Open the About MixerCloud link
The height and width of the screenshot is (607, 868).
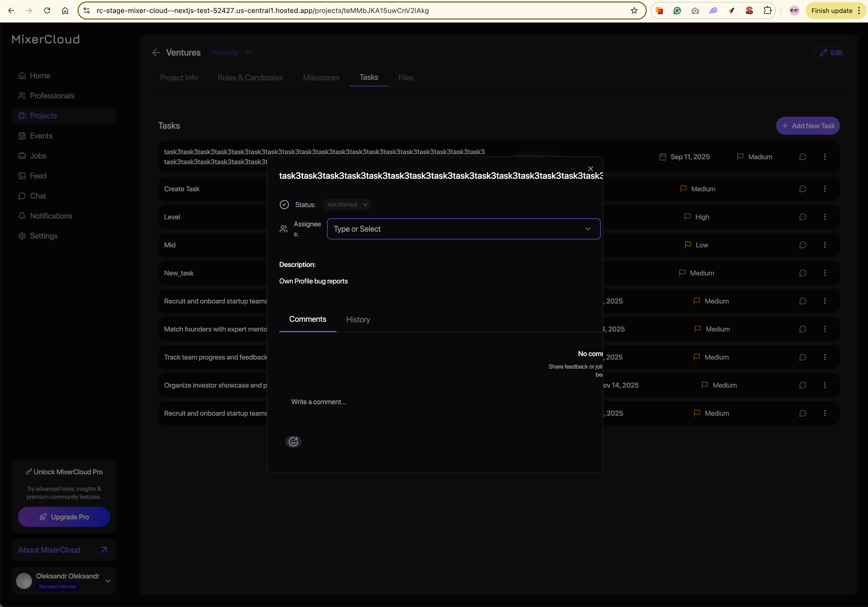64,550
